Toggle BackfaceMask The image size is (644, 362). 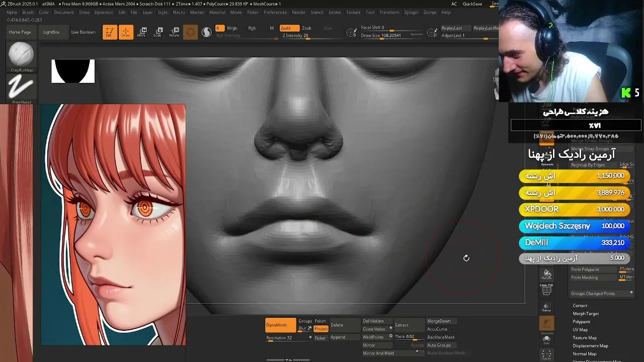(441, 337)
